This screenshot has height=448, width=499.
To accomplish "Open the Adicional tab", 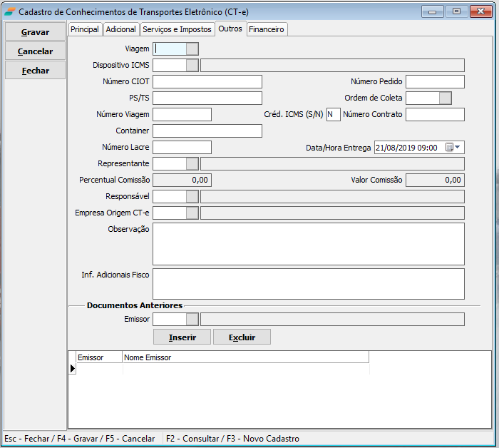I will tap(120, 29).
